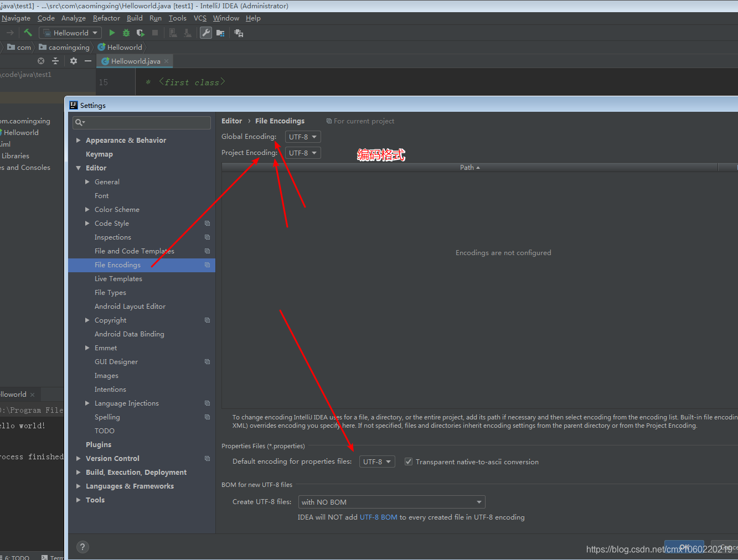Follow the UTF-8 BOM link
The width and height of the screenshot is (738, 560).
(379, 517)
